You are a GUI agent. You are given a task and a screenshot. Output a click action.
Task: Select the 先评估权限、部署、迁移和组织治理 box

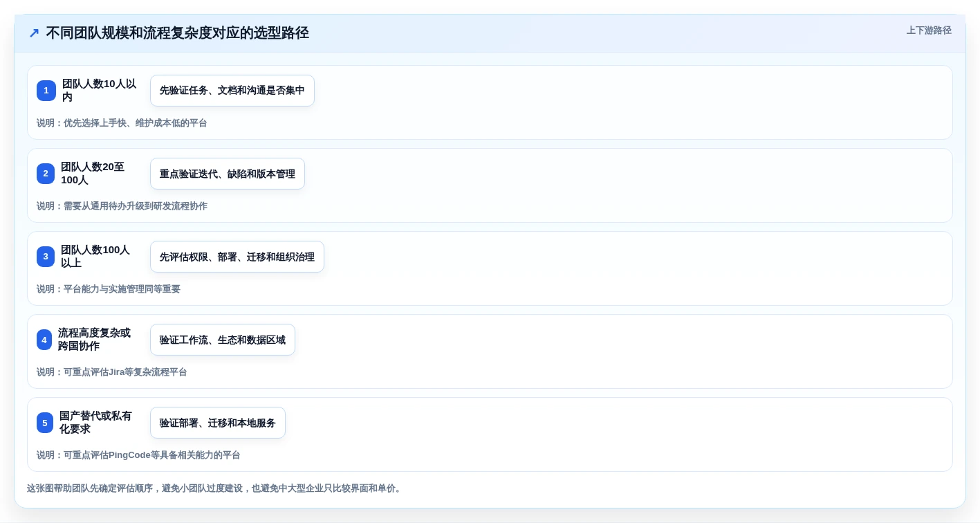(x=237, y=257)
